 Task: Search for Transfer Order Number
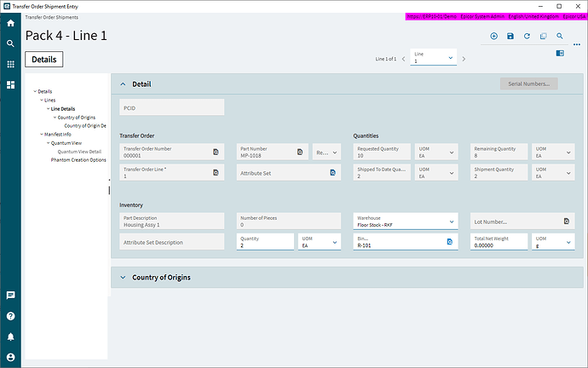point(216,152)
